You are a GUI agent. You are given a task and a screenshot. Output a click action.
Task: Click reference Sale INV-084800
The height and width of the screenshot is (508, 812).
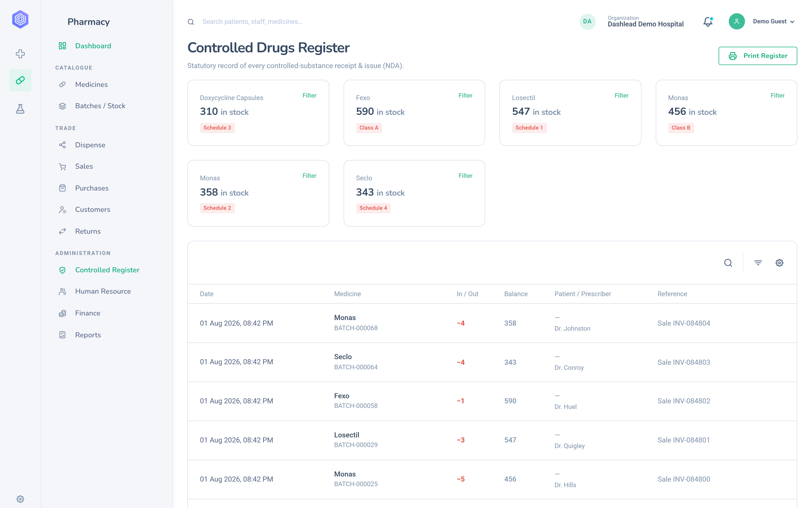[684, 479]
